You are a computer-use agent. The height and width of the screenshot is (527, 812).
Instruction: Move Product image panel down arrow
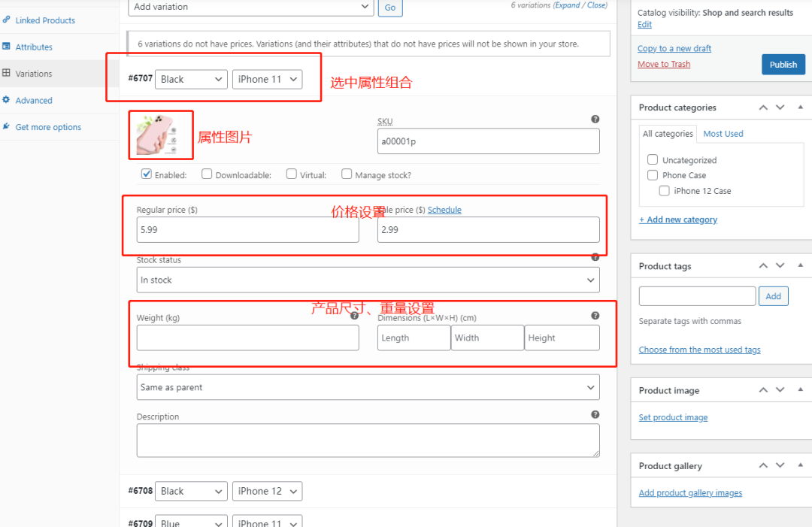[x=780, y=390]
